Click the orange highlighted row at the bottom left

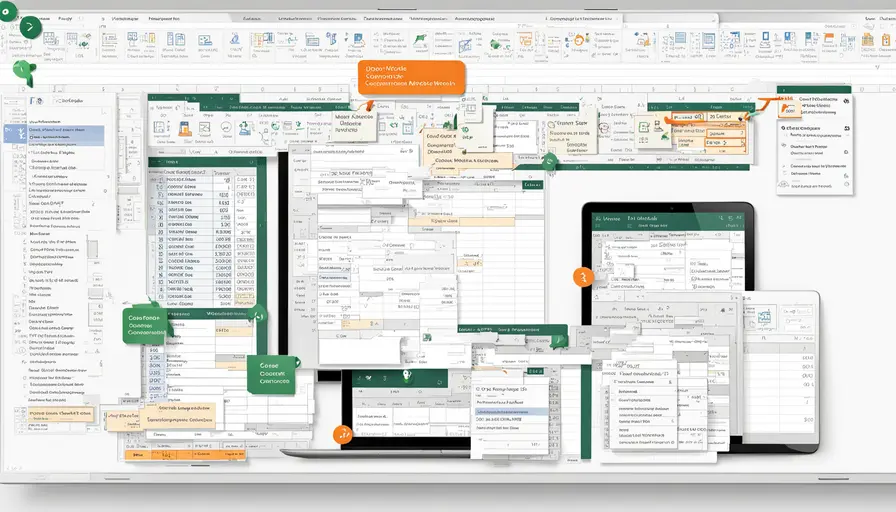(58, 412)
